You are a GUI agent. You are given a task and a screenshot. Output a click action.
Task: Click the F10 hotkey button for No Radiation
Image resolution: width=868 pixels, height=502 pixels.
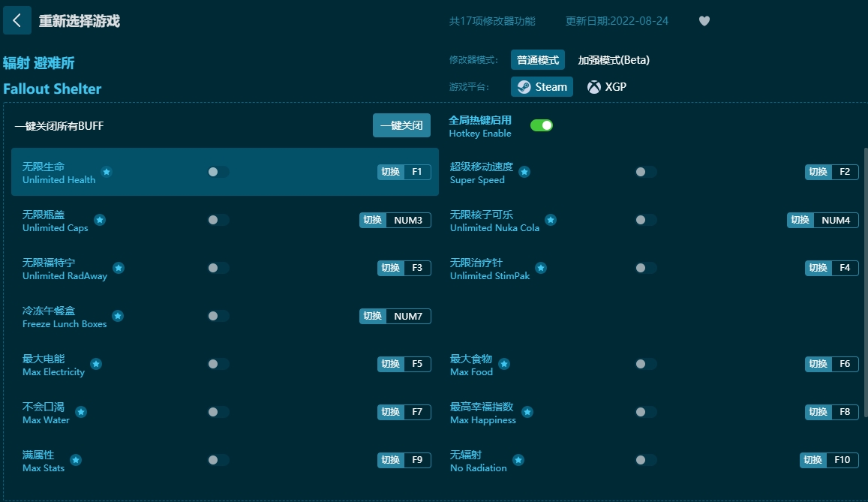(829, 460)
